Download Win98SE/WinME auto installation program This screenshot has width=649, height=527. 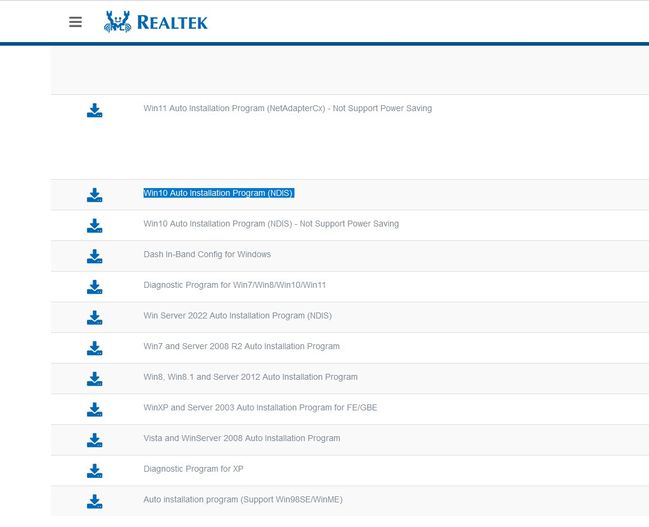[x=94, y=501]
